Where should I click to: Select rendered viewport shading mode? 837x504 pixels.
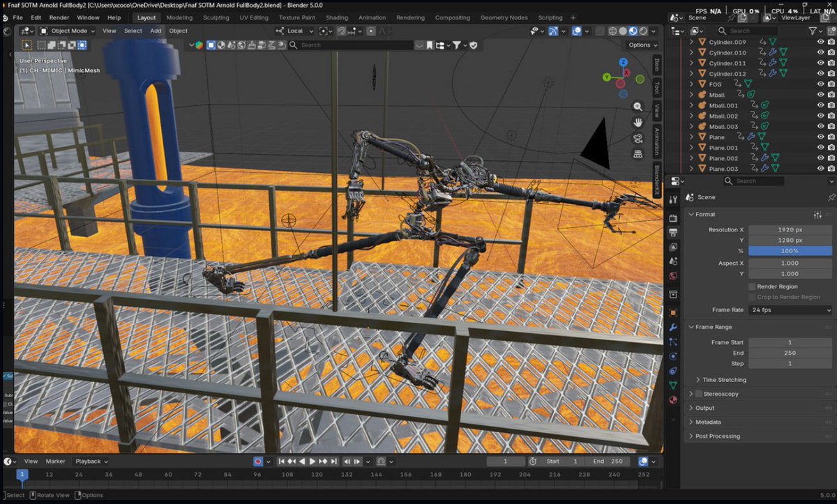click(x=643, y=31)
